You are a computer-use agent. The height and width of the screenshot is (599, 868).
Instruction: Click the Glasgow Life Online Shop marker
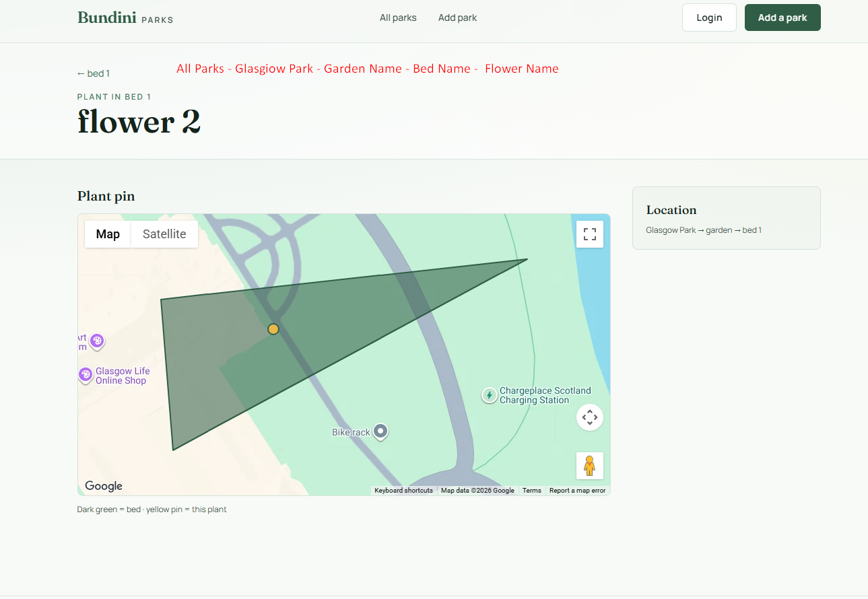click(86, 375)
